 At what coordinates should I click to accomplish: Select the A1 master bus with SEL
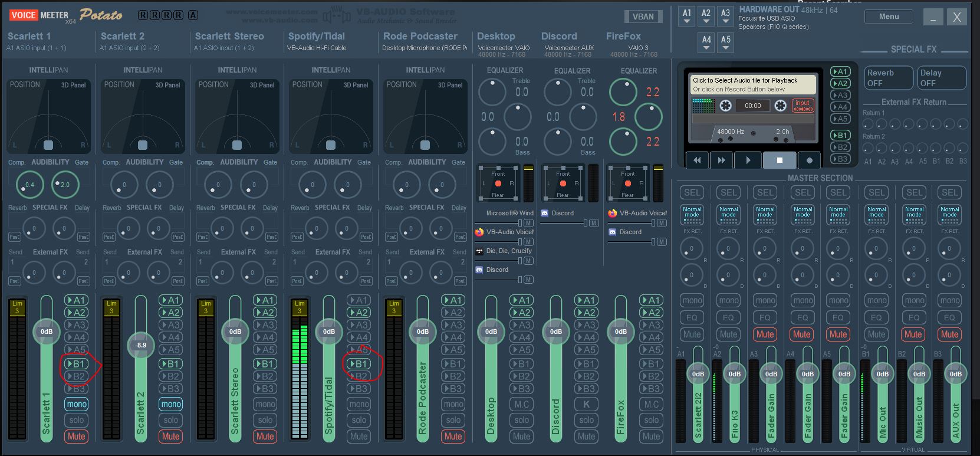point(692,192)
